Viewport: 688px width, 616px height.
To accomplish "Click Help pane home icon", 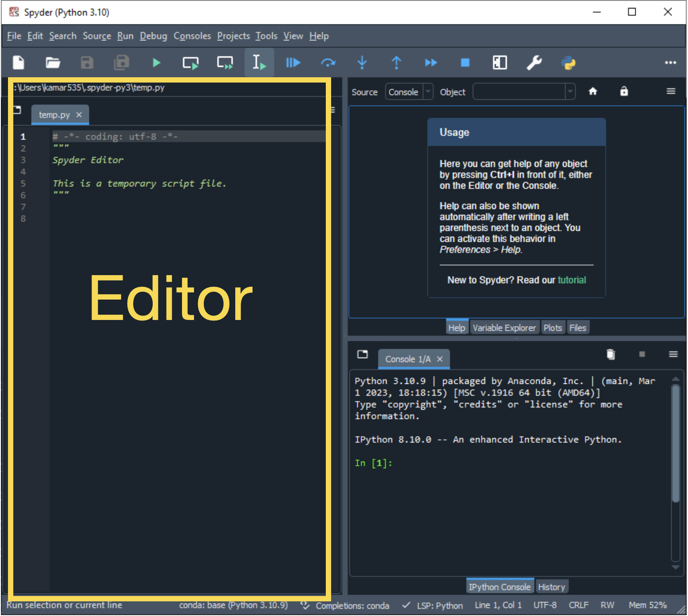I will coord(593,91).
